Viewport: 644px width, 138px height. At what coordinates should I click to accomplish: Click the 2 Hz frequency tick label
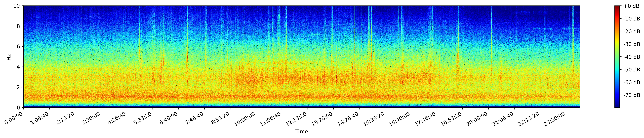[19, 87]
